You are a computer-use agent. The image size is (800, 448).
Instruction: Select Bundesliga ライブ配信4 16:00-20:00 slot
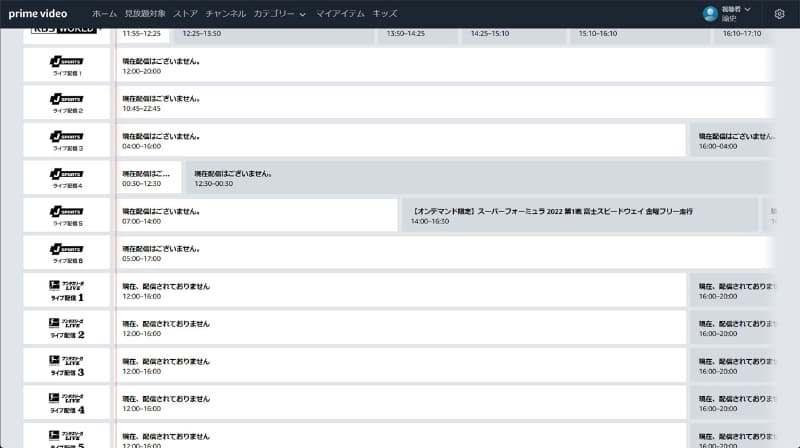pos(733,403)
